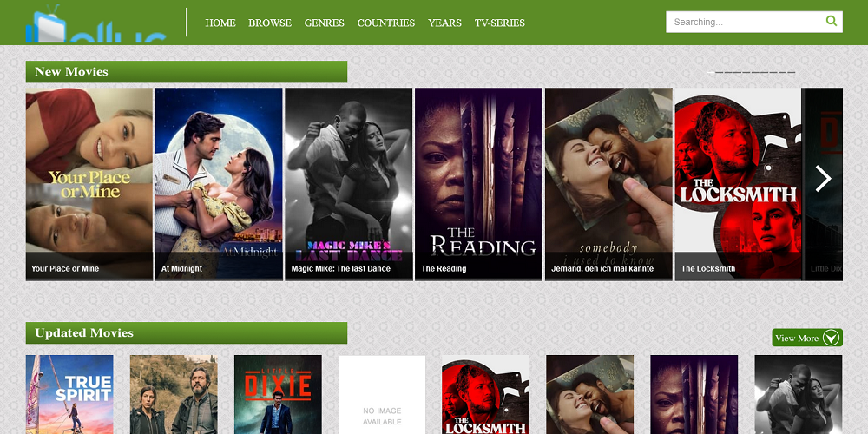Click the View More button

(807, 338)
